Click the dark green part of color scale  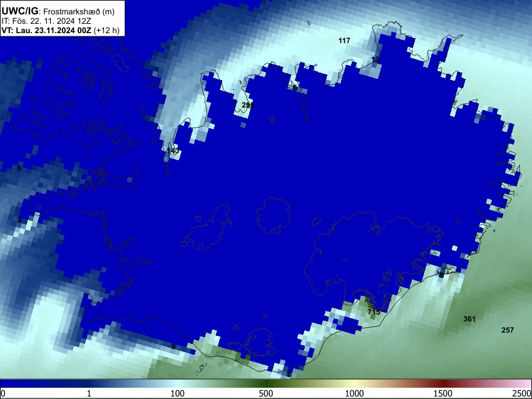point(265,383)
